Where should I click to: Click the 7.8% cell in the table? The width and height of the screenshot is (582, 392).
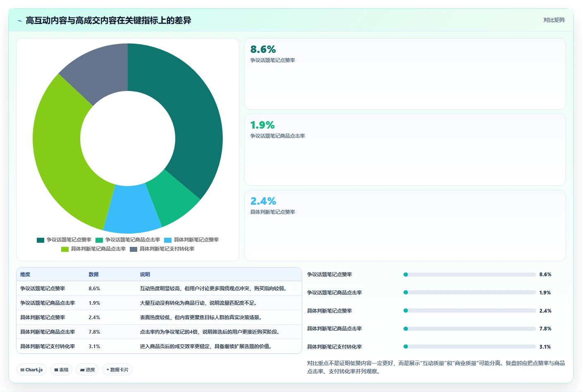pyautogui.click(x=94, y=332)
